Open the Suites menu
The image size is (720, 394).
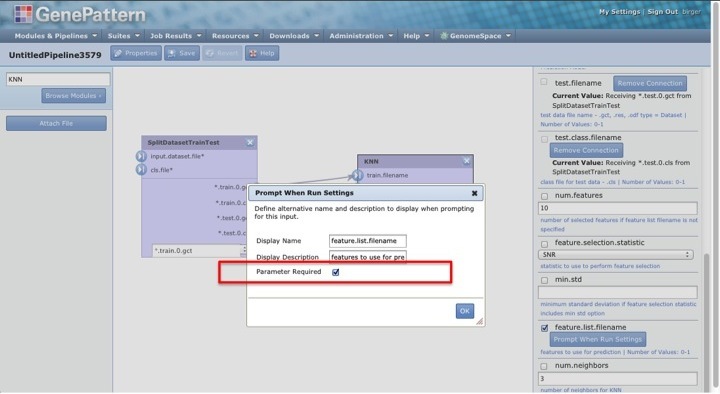coord(123,36)
